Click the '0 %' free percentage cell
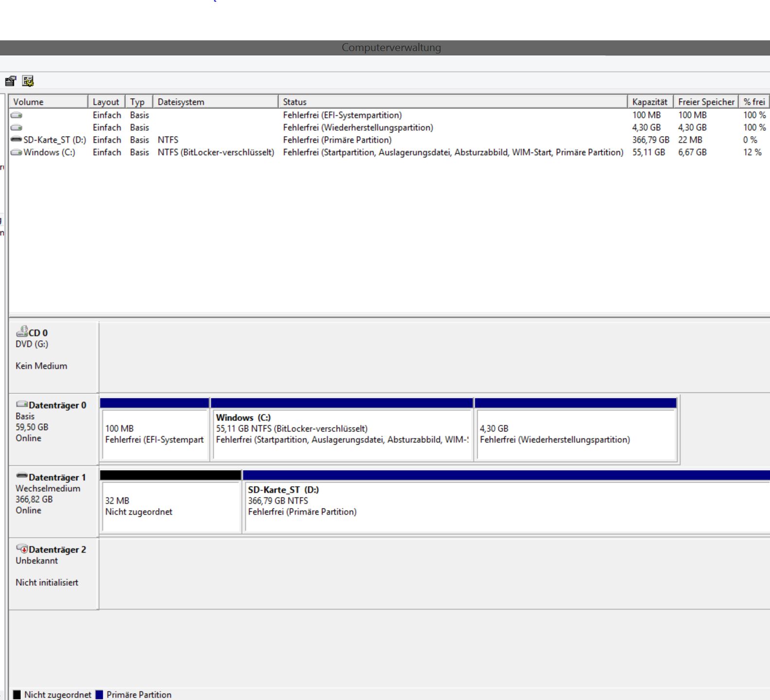This screenshot has height=700, width=770. point(750,140)
